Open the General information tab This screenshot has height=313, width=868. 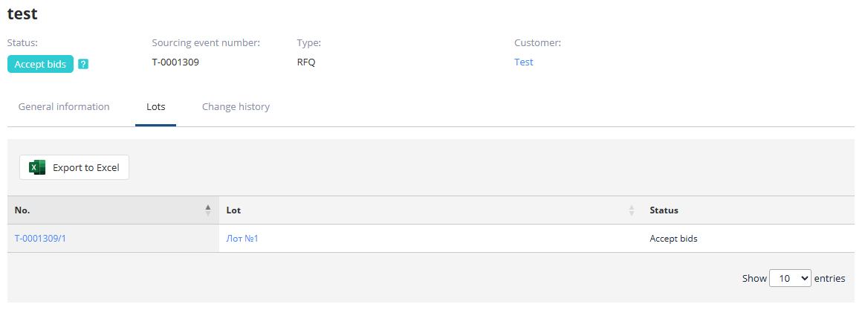pos(64,107)
